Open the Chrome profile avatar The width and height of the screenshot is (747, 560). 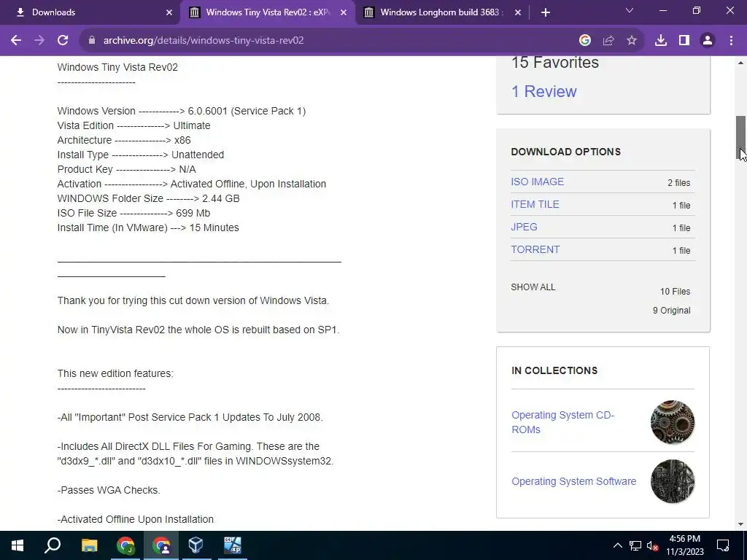tap(708, 41)
